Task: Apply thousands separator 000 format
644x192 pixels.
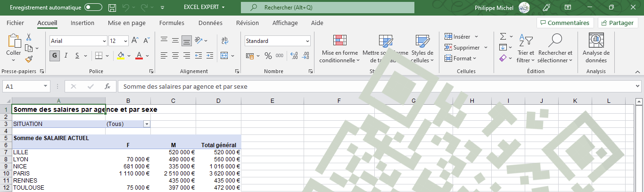Action: point(280,56)
